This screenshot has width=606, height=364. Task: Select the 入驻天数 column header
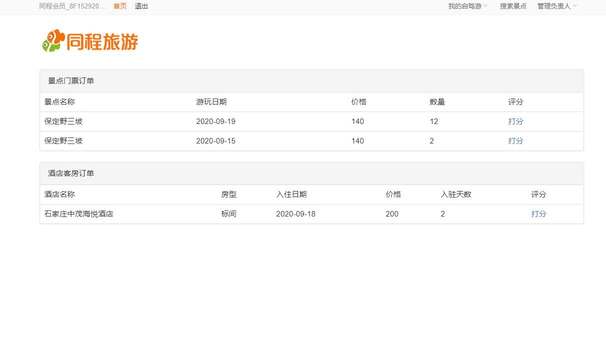point(455,194)
